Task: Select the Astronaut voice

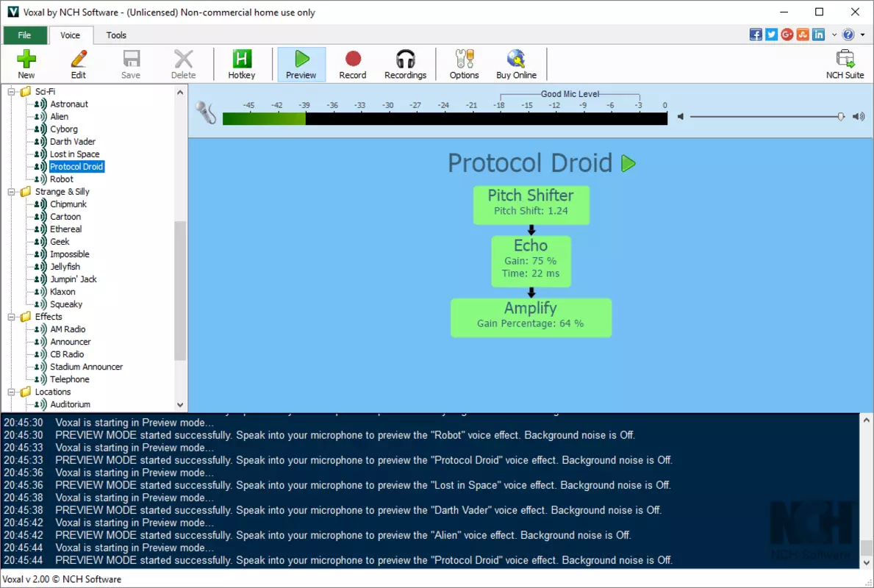Action: click(69, 104)
